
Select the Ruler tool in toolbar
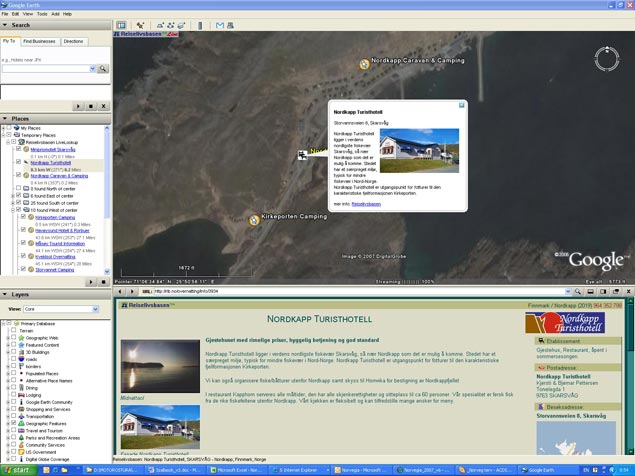point(200,26)
